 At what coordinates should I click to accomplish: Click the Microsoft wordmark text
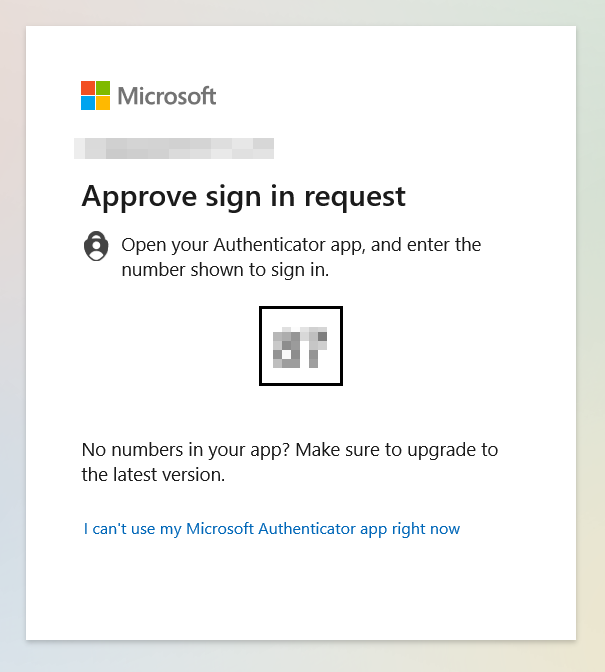167,96
